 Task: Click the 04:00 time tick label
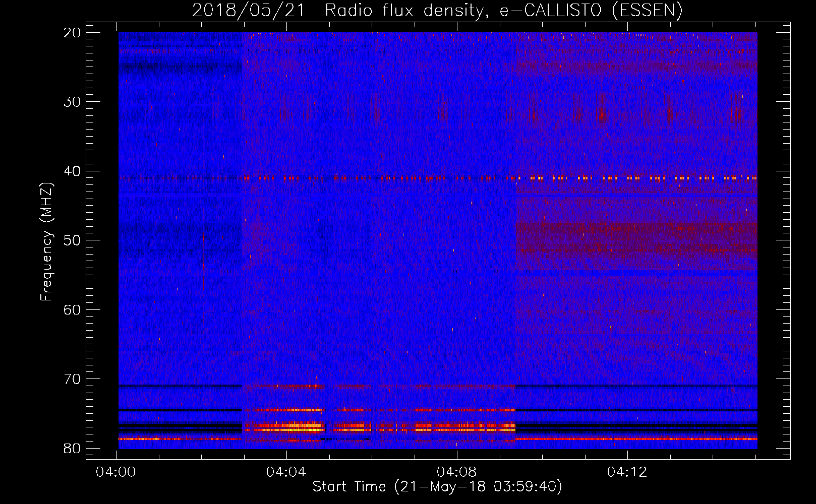[116, 472]
